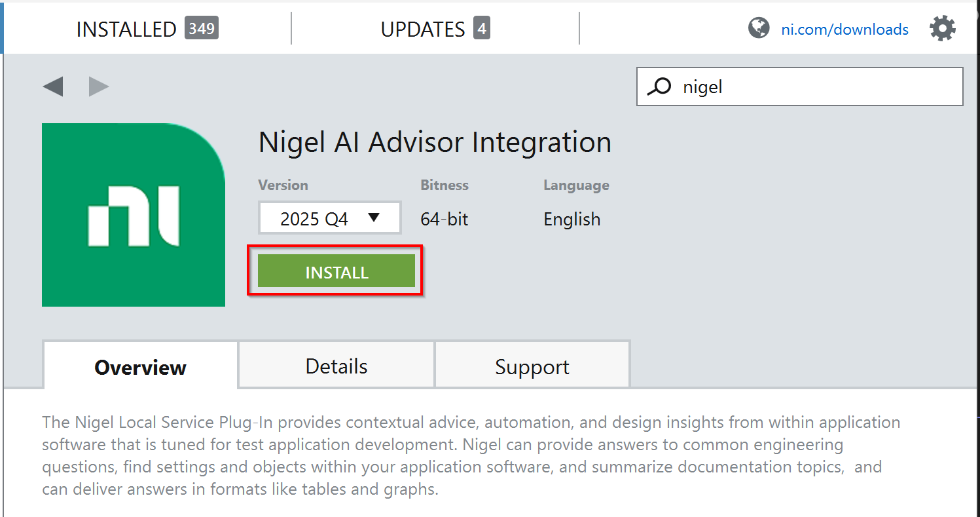Click the green NI product logo

(134, 215)
